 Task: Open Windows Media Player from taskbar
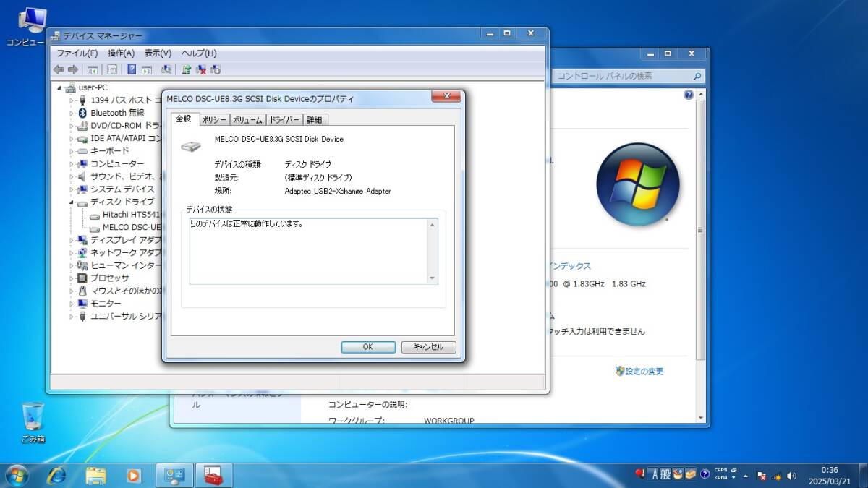[134, 476]
